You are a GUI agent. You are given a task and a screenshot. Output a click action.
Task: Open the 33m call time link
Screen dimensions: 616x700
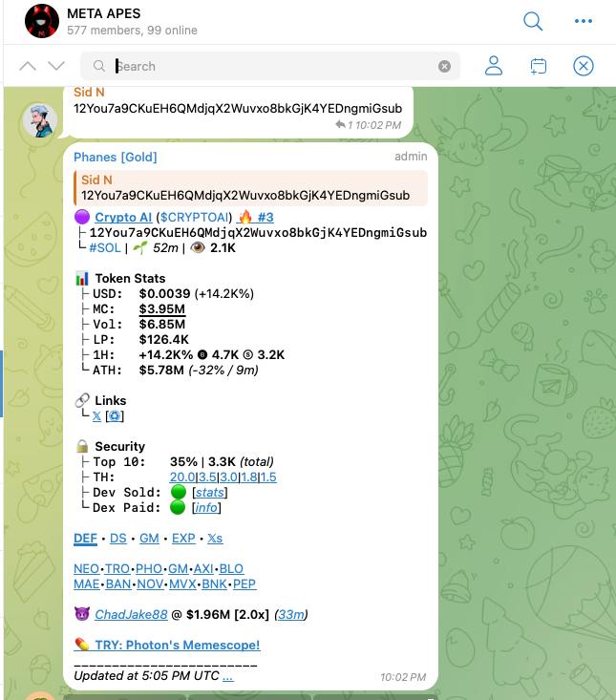pos(290,615)
